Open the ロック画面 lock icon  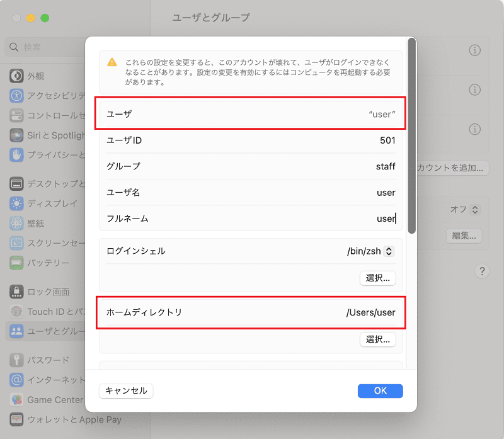click(x=16, y=292)
